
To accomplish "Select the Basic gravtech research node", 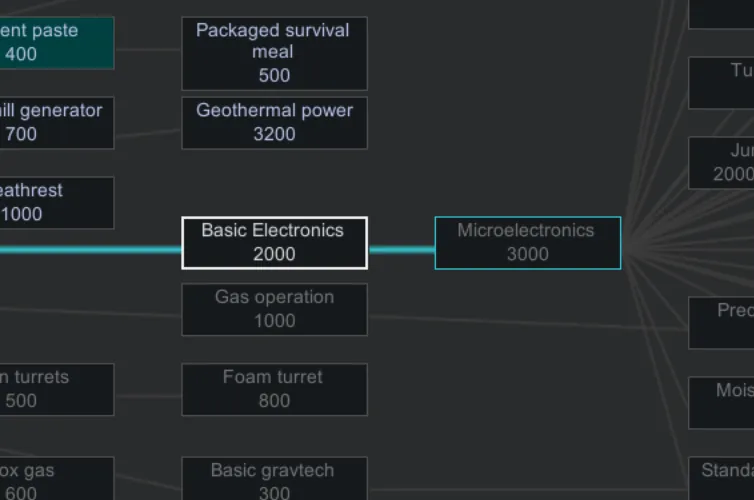I will (274, 480).
